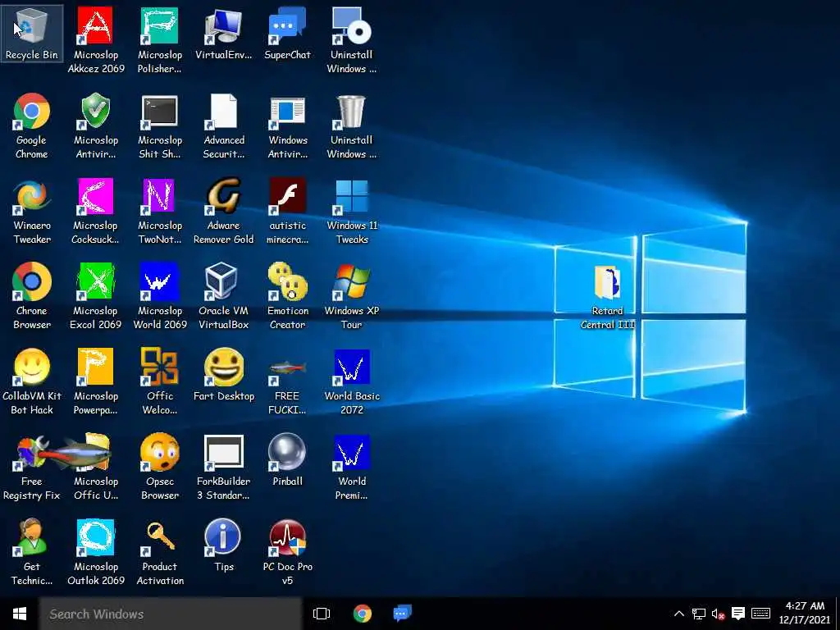
Task: Click the autistic minecra... Flash icon
Action: pos(287,211)
